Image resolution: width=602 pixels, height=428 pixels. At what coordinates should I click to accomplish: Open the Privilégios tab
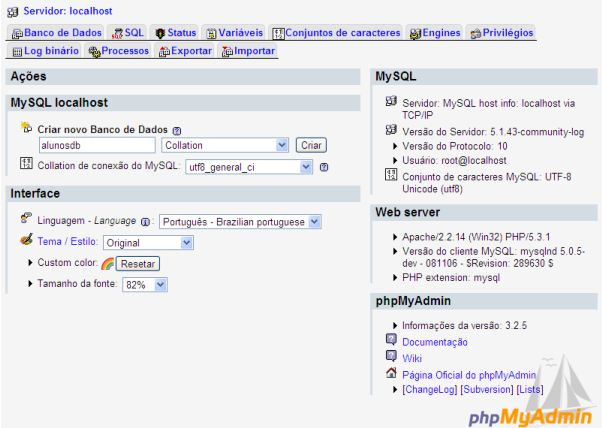(x=502, y=33)
